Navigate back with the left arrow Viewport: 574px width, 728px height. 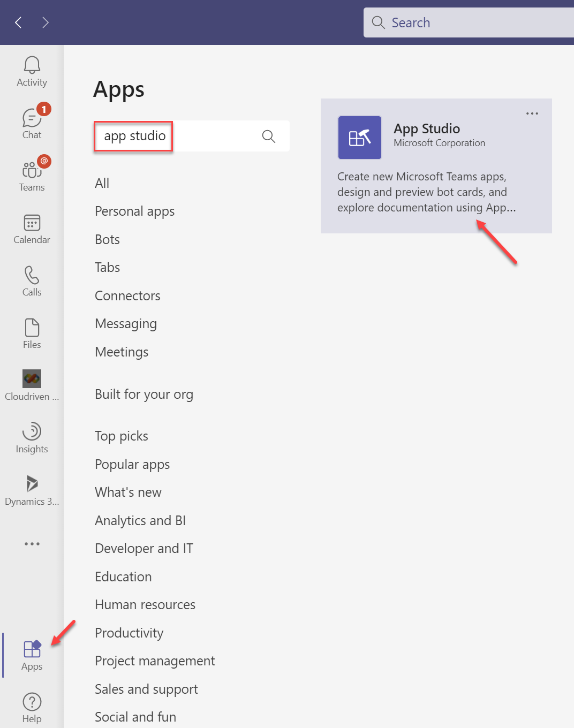click(18, 22)
